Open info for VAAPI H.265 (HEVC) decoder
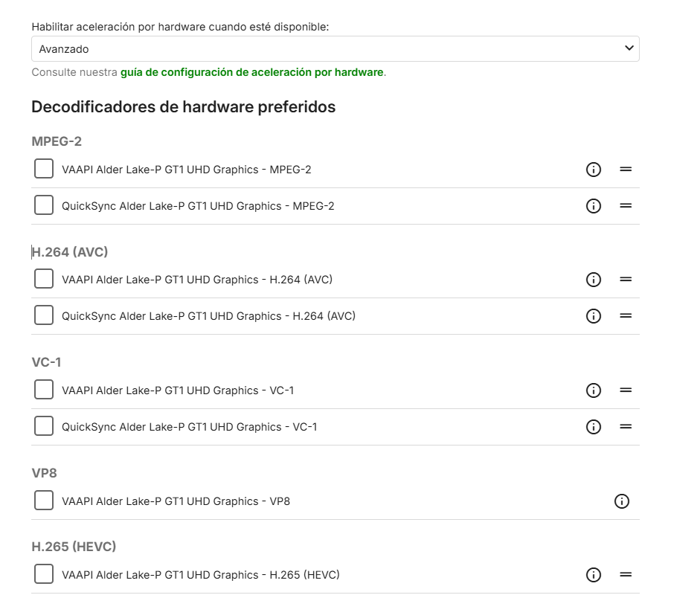This screenshot has width=700, height=595. point(593,574)
